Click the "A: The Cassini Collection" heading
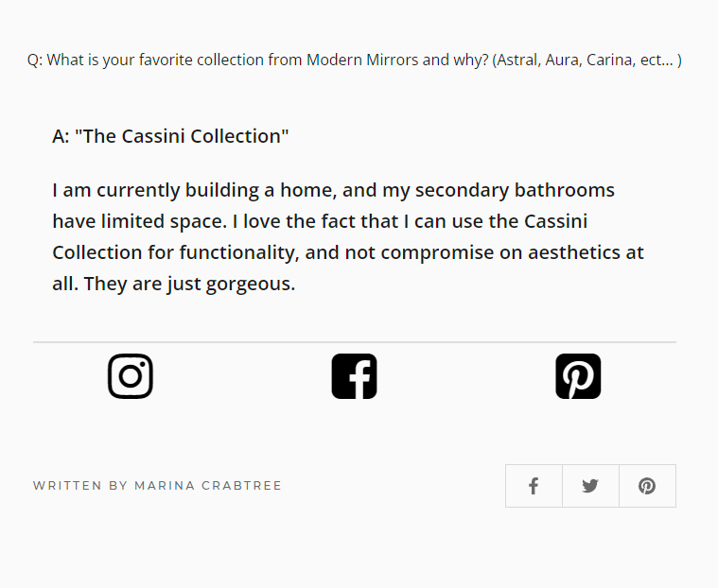This screenshot has height=588, width=718. pyautogui.click(x=170, y=136)
